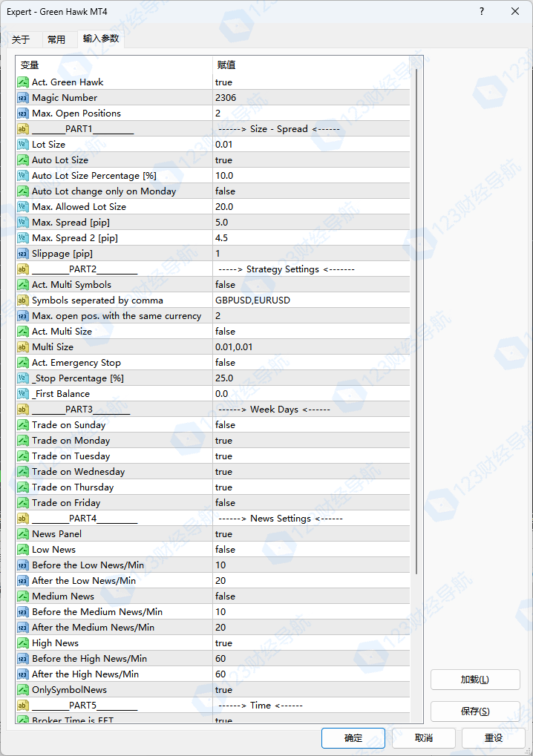Screen dimensions: 533x756
Task: Click the icon beside Trade on Sunday
Action: click(23, 425)
